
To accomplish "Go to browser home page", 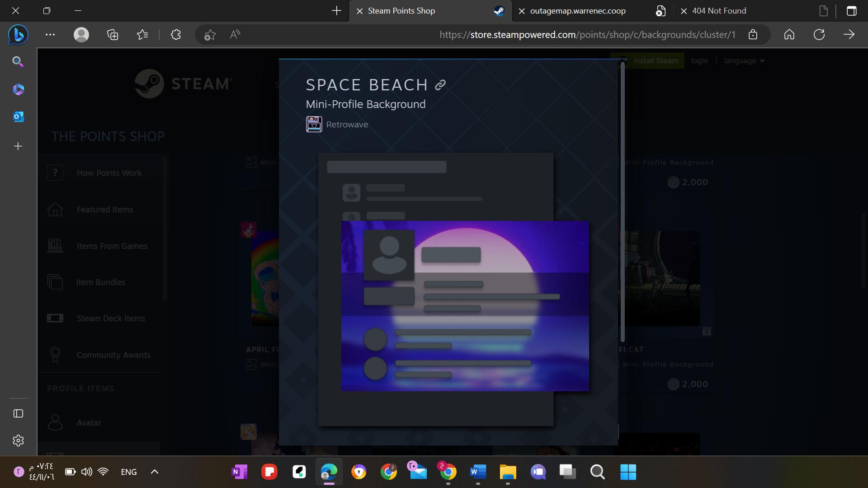I will click(x=789, y=35).
